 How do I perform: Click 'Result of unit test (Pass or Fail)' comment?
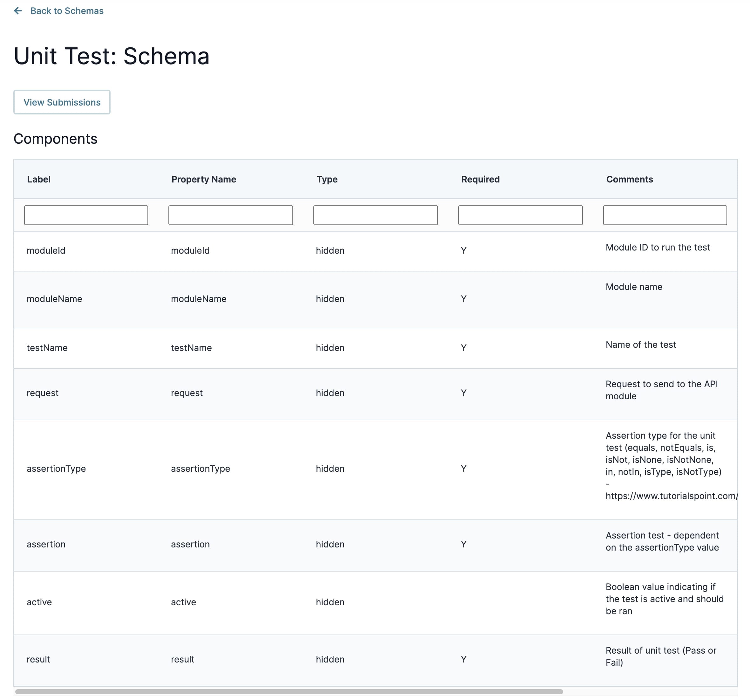click(x=661, y=657)
